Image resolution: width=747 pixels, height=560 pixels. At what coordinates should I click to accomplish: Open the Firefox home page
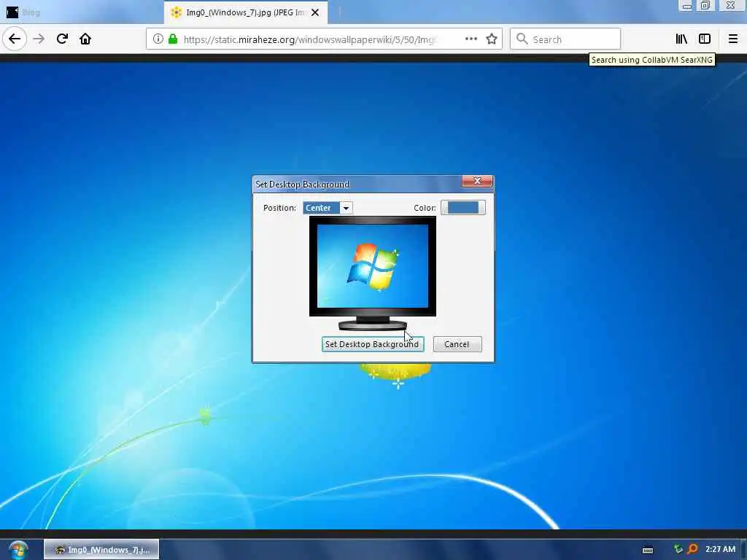pos(85,39)
